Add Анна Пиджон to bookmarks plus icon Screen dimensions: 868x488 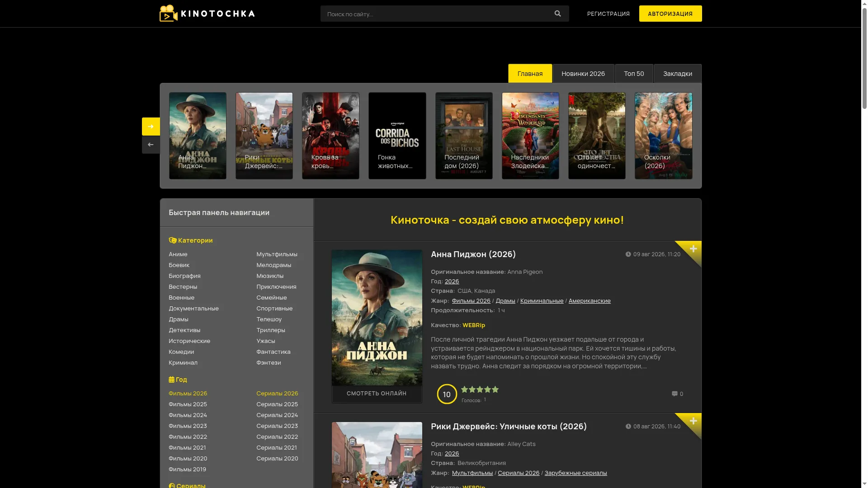click(x=693, y=249)
